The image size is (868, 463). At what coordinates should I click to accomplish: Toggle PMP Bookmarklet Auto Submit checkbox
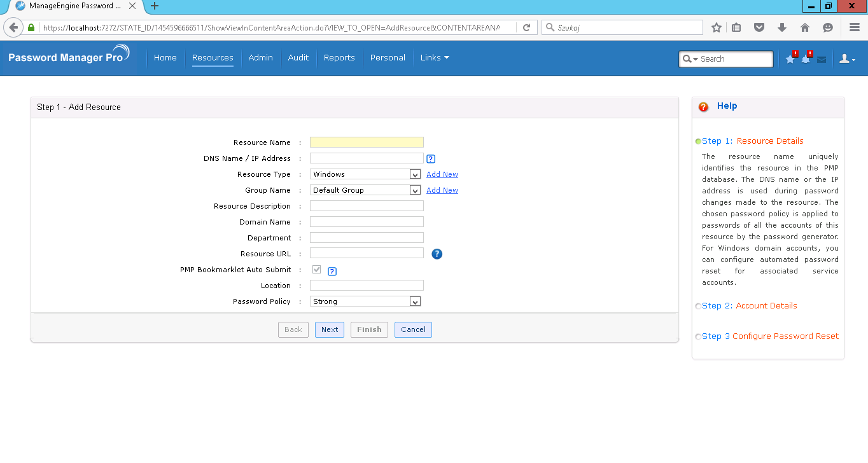tap(317, 270)
